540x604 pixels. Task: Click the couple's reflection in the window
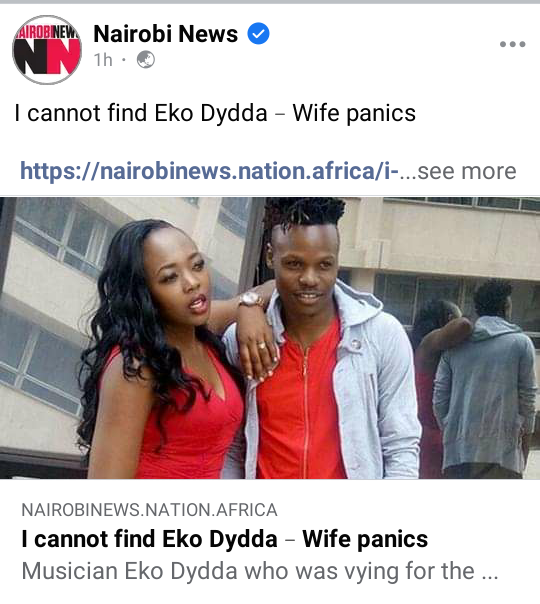coord(476,378)
